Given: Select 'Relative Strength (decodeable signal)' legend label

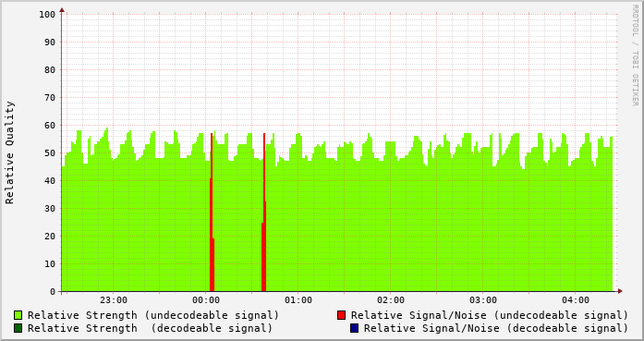Looking at the screenshot, I should [x=150, y=328].
